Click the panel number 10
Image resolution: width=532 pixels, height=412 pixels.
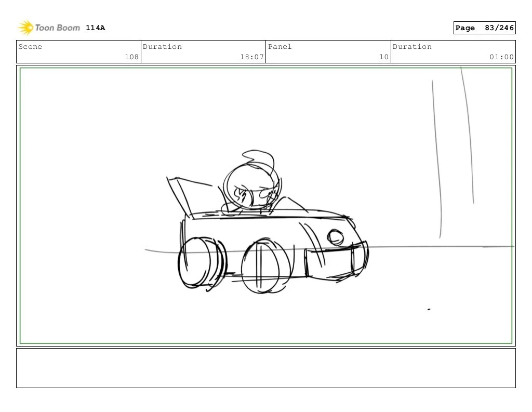(x=384, y=57)
